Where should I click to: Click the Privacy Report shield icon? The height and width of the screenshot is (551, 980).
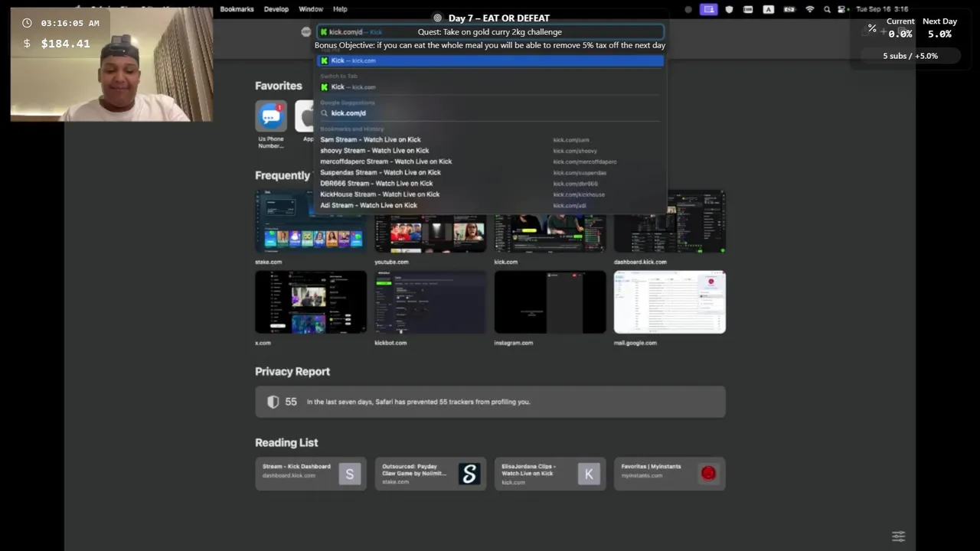273,402
